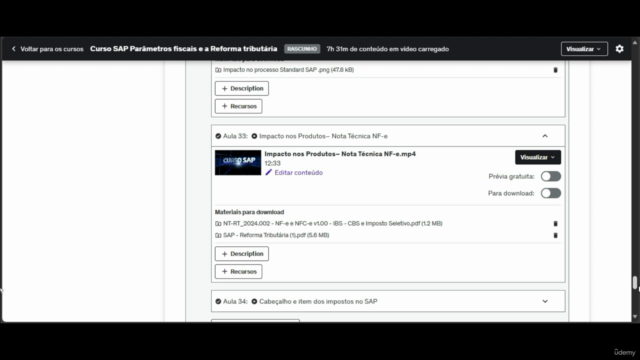
Task: Click the Editar conteúdo link
Action: (x=298, y=173)
